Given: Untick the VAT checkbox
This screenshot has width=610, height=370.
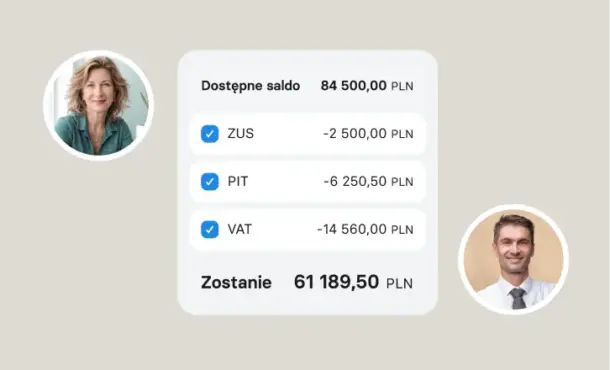Looking at the screenshot, I should [x=210, y=230].
